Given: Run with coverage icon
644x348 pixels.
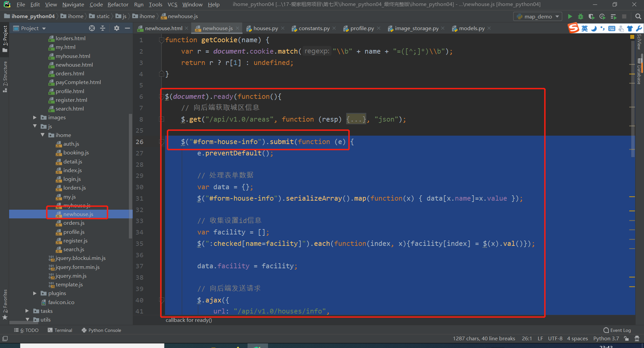Looking at the screenshot, I should [x=591, y=16].
